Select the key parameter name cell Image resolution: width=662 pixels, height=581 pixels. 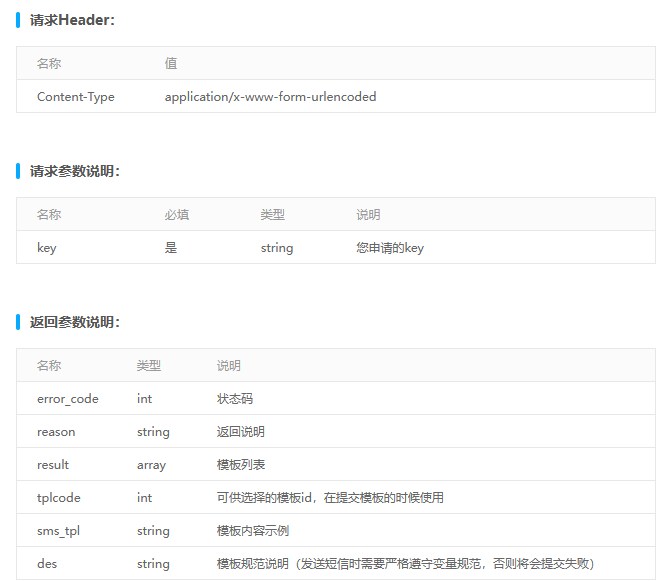pos(46,248)
